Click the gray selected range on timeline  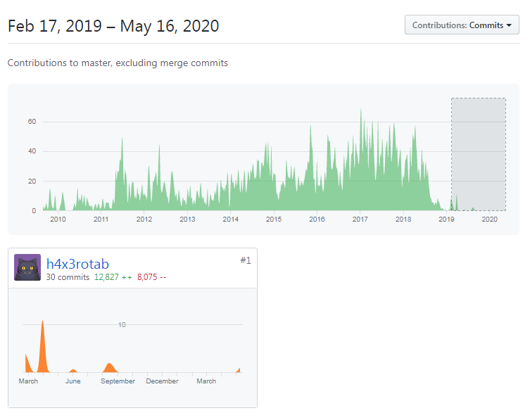(x=478, y=153)
